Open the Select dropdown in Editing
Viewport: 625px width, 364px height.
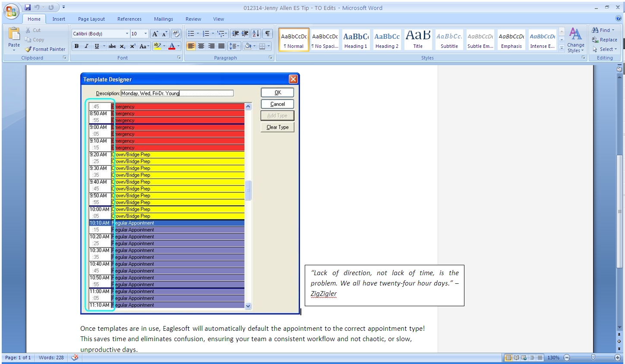[604, 49]
